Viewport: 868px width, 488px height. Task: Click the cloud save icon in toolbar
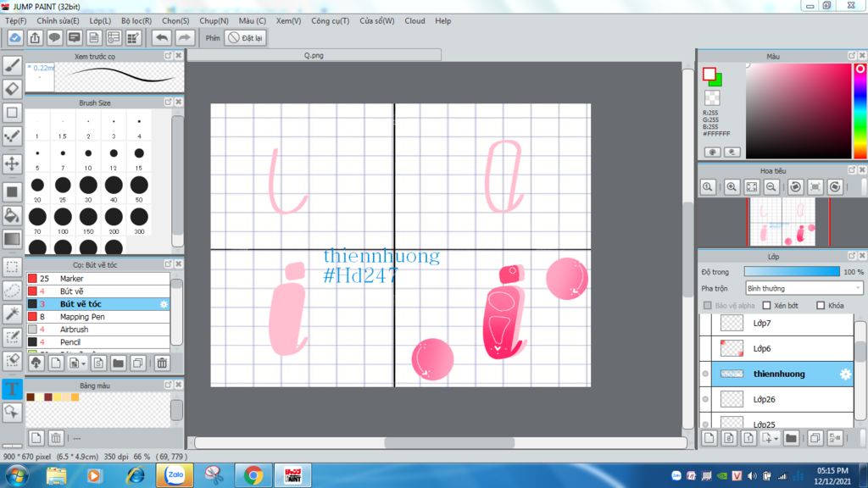[15, 37]
